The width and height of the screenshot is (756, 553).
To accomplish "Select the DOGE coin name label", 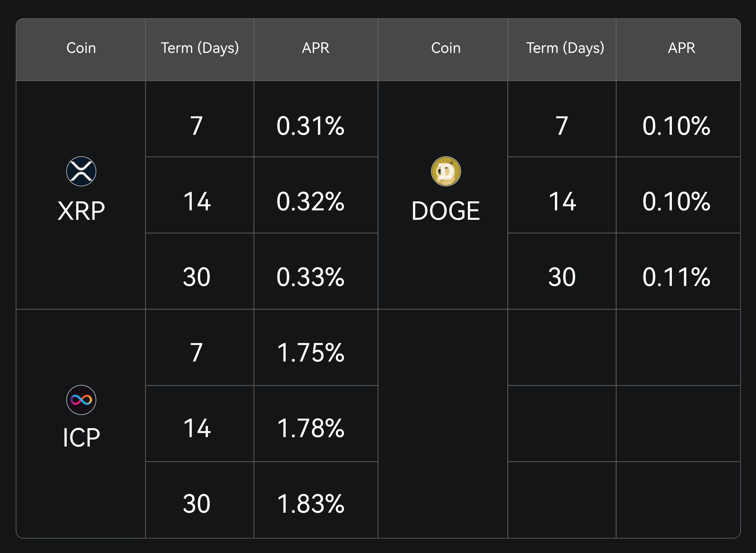I will tap(446, 211).
